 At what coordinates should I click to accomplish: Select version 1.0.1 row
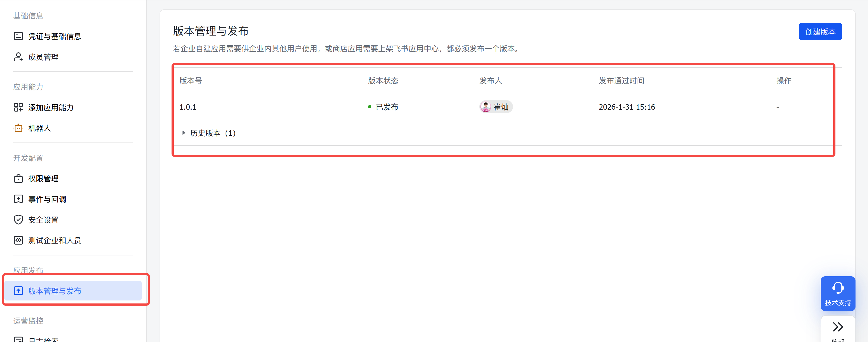pyautogui.click(x=188, y=107)
